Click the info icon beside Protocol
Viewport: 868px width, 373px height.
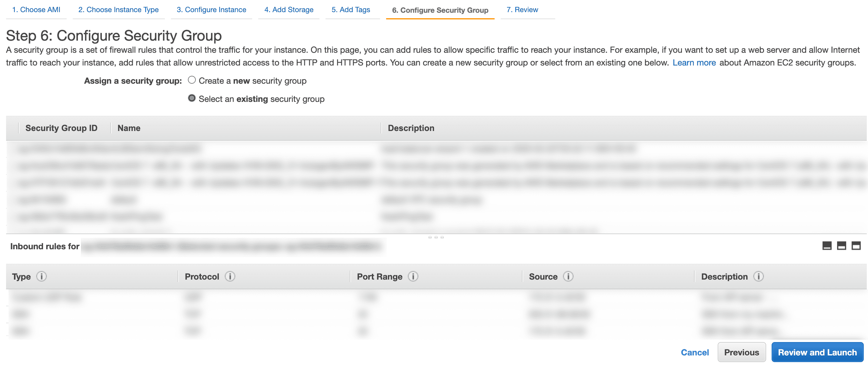click(x=230, y=276)
